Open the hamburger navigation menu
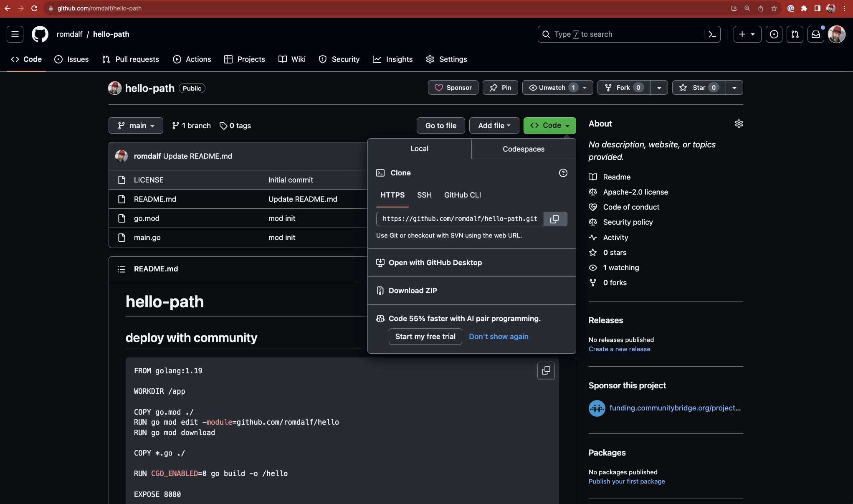This screenshot has height=504, width=853. tap(15, 34)
